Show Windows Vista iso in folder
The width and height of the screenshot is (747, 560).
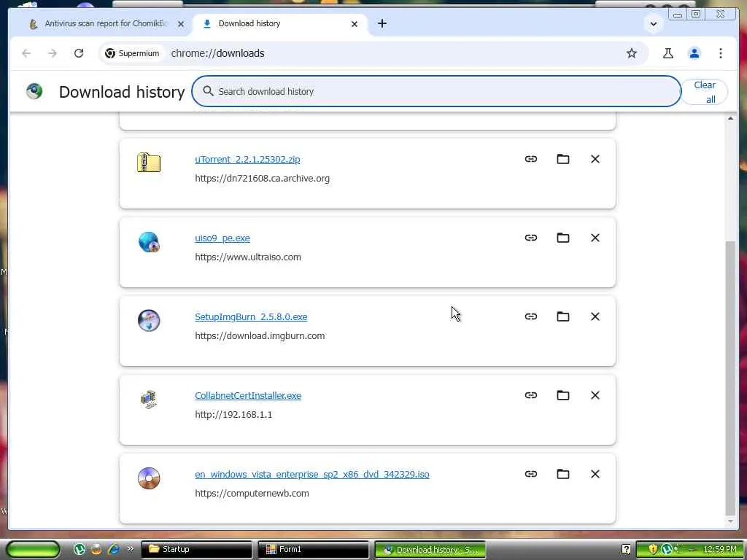click(563, 474)
